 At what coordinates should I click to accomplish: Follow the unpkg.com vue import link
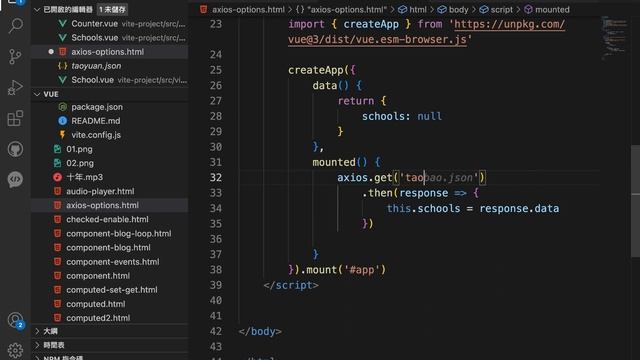pyautogui.click(x=509, y=24)
